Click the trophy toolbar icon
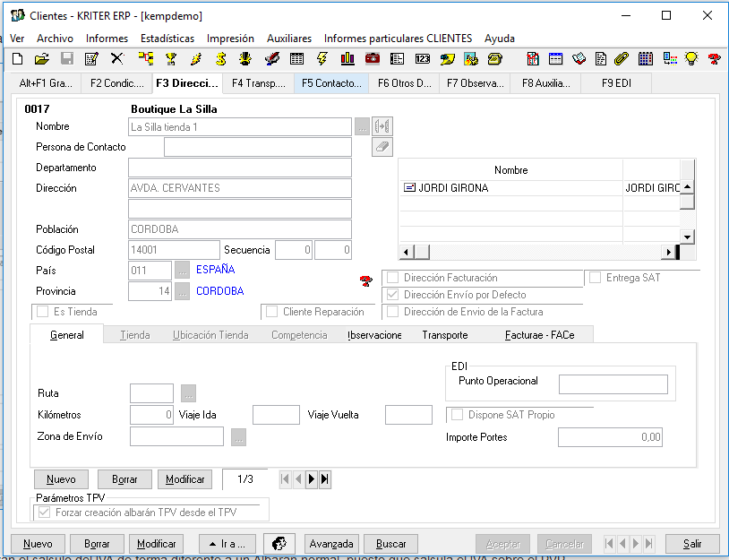729x560 pixels. coord(171,58)
